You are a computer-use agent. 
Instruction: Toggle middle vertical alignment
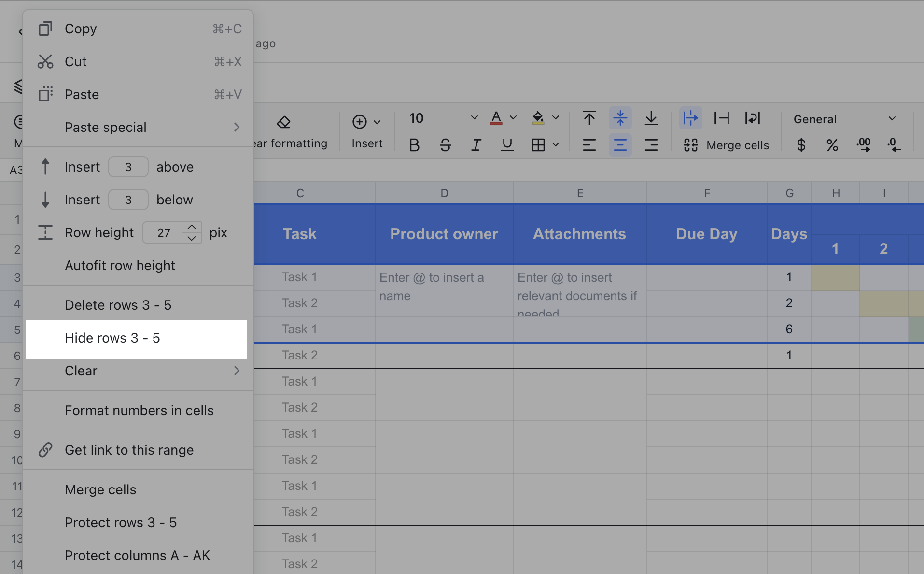click(620, 118)
